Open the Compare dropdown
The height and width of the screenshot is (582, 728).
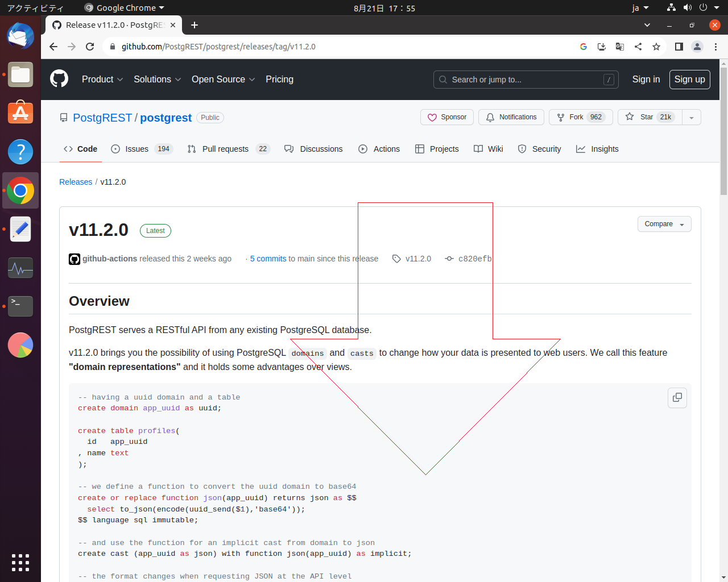(x=664, y=224)
